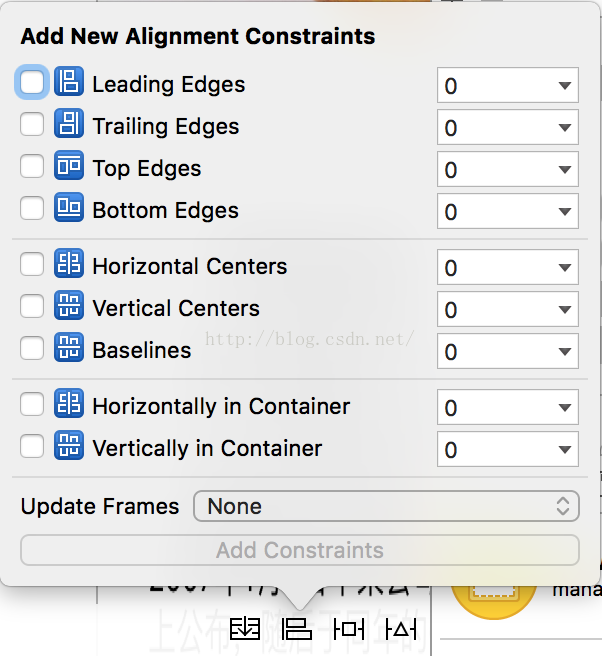Click the Leading Edges alignment icon
The width and height of the screenshot is (602, 656).
(69, 83)
